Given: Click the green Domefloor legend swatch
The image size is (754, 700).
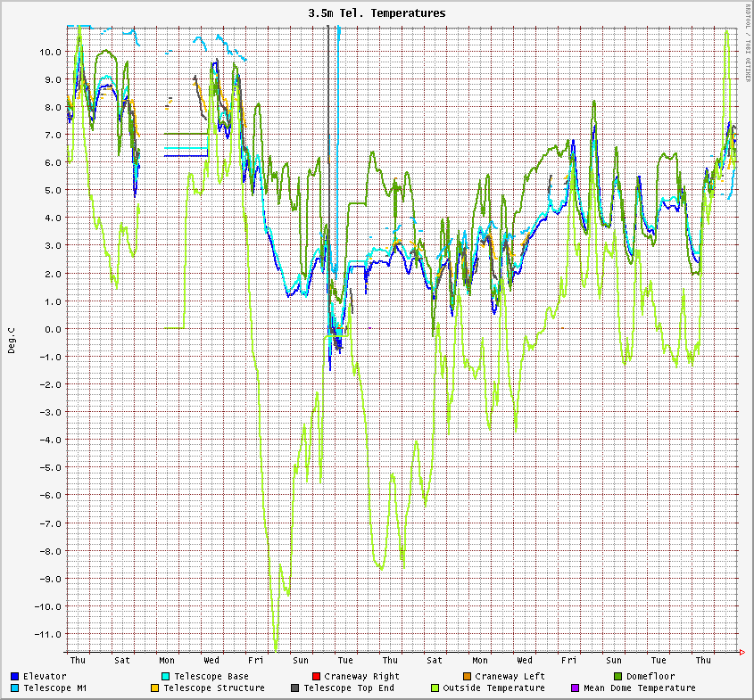Looking at the screenshot, I should (617, 676).
